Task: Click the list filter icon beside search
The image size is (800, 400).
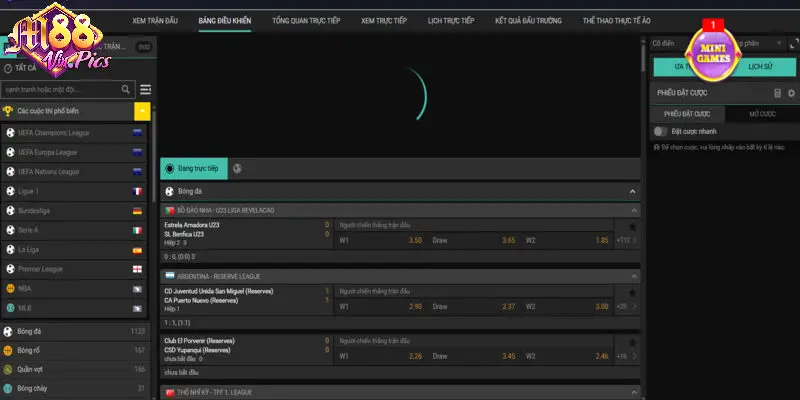Action: point(146,89)
